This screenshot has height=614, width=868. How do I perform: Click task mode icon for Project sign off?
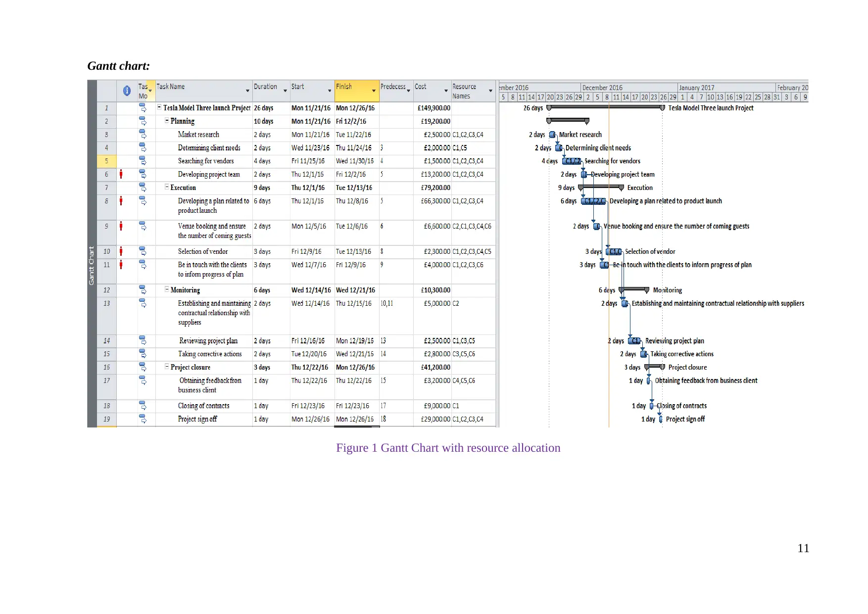coord(143,419)
